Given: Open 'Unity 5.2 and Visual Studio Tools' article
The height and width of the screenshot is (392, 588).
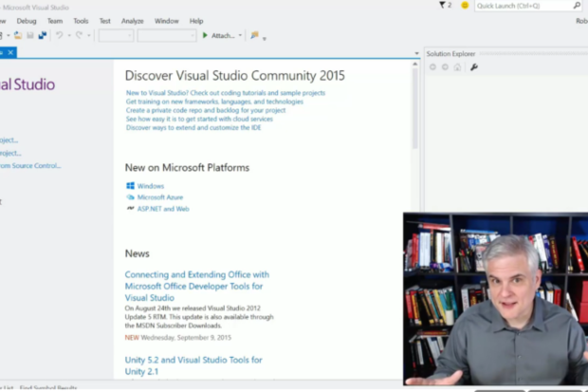Looking at the screenshot, I should 193,365.
